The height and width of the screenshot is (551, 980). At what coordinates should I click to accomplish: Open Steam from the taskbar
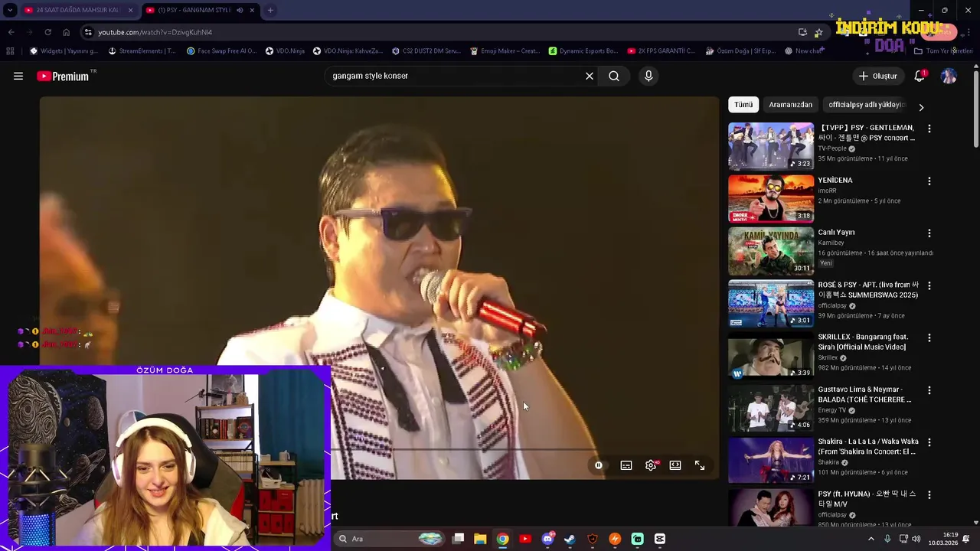click(x=570, y=539)
